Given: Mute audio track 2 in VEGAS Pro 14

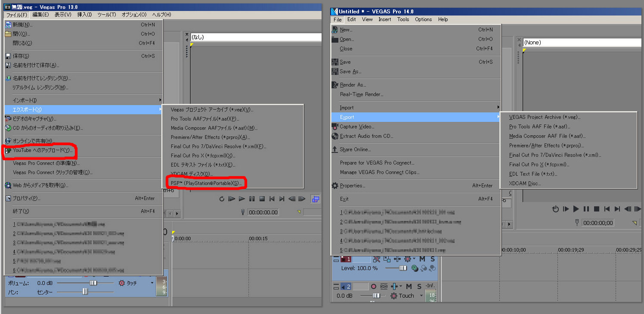Looking at the screenshot, I should point(409,286).
